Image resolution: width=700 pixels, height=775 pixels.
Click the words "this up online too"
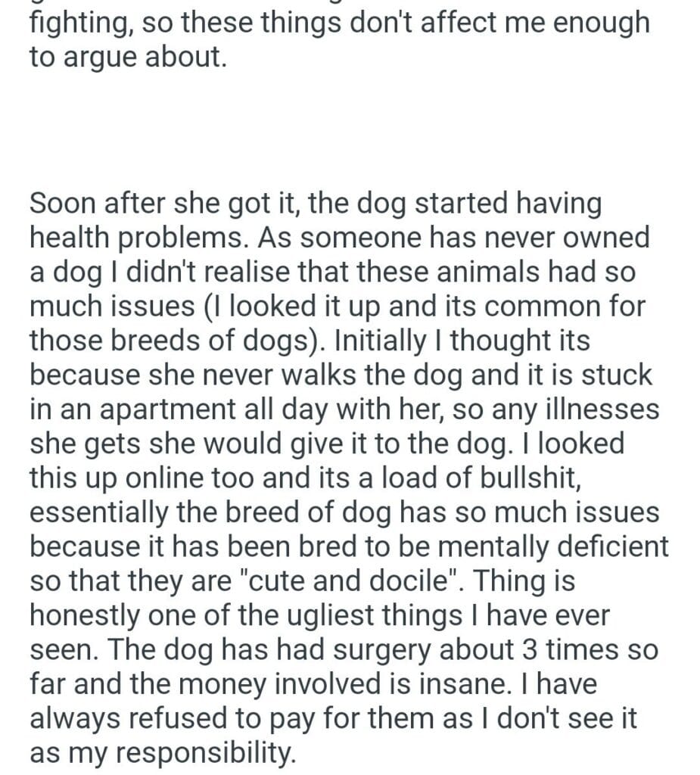153,478
